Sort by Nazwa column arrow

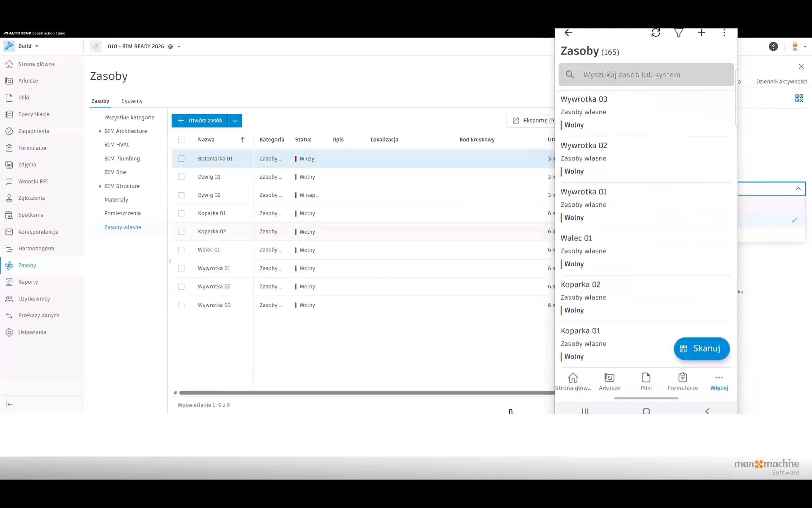(243, 140)
